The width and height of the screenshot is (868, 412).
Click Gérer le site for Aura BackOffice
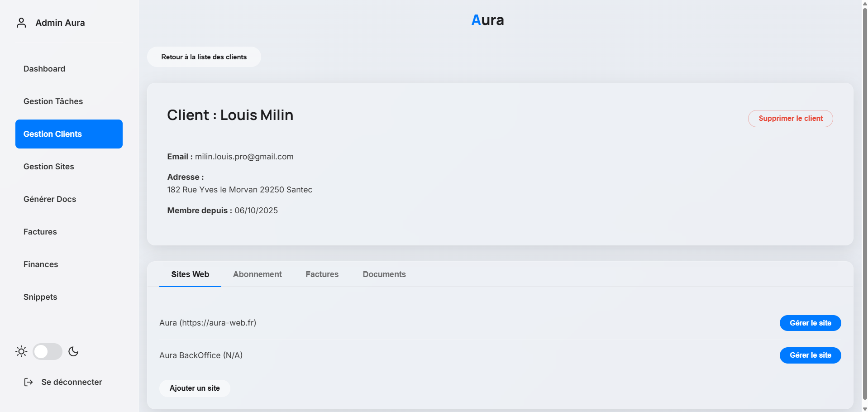click(x=810, y=355)
